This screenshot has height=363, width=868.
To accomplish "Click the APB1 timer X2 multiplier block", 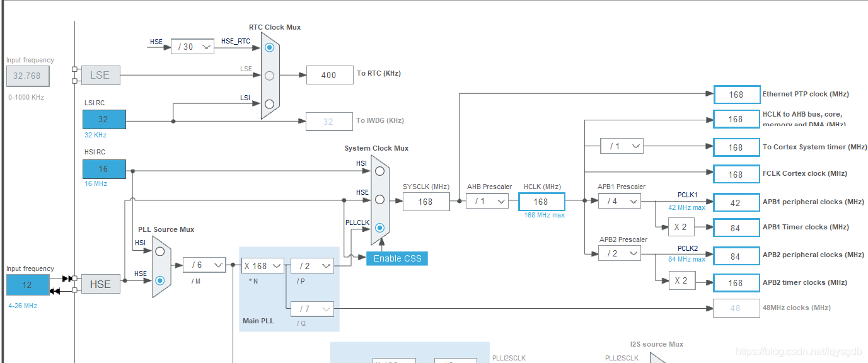I will click(x=682, y=228).
